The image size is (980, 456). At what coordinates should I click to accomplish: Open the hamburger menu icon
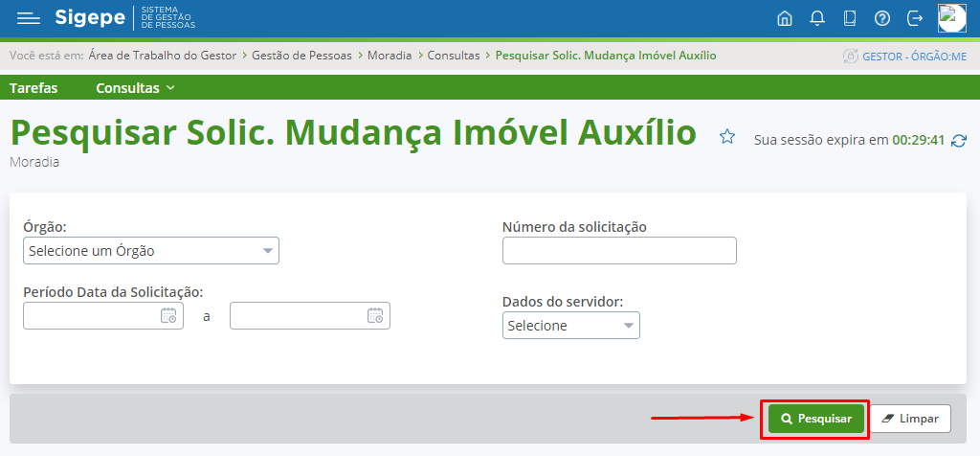[29, 19]
